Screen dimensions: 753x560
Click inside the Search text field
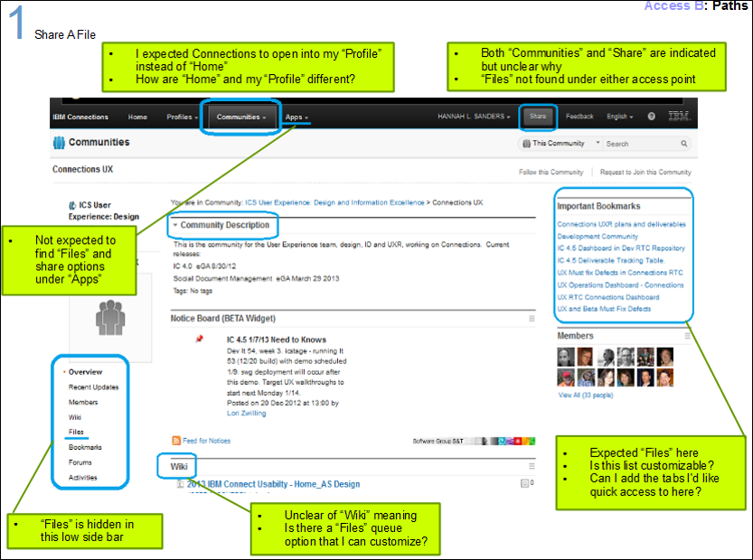(640, 144)
